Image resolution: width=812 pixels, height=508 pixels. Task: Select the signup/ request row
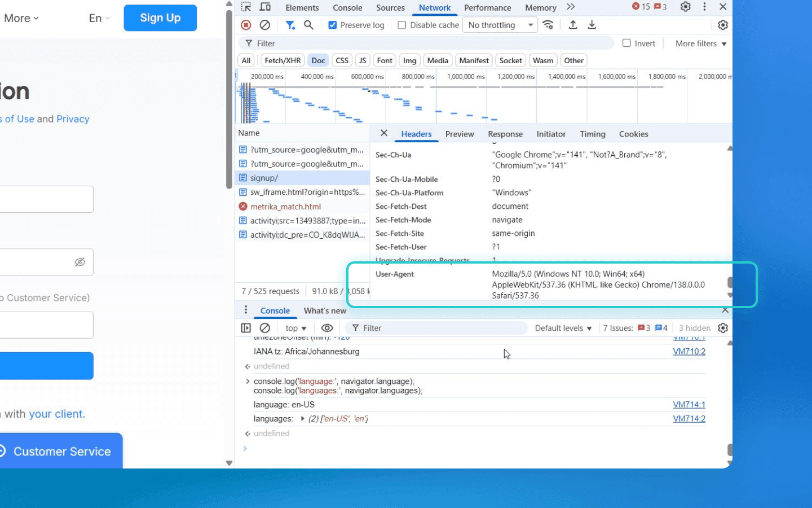pyautogui.click(x=303, y=178)
